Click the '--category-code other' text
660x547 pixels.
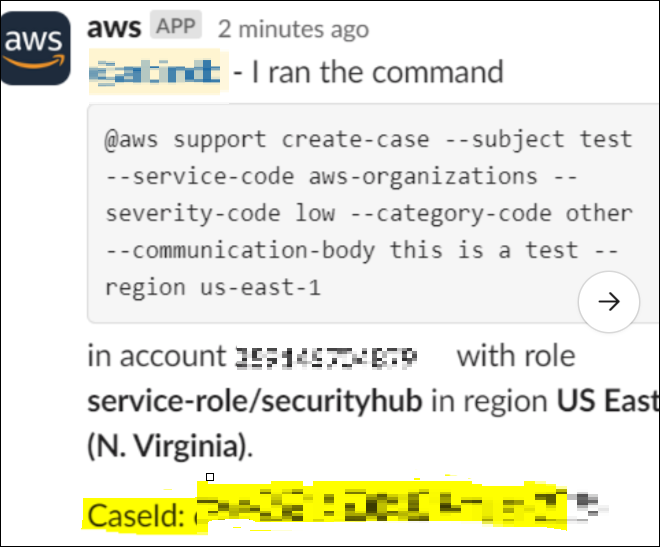492,213
